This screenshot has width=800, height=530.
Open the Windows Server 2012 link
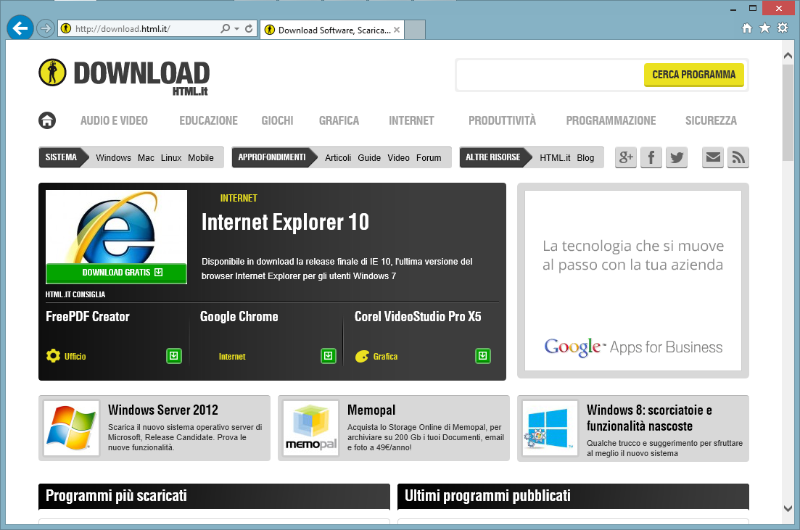[x=163, y=410]
